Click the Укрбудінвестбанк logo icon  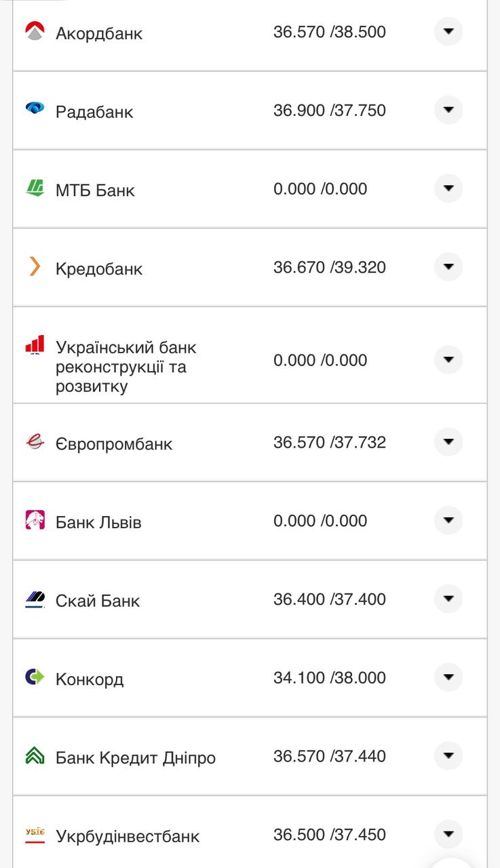[x=35, y=834]
